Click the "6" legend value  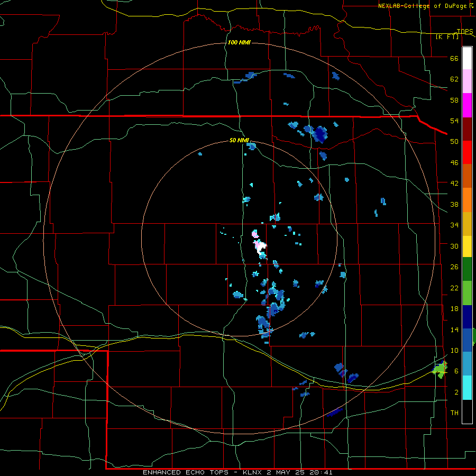[456, 371]
